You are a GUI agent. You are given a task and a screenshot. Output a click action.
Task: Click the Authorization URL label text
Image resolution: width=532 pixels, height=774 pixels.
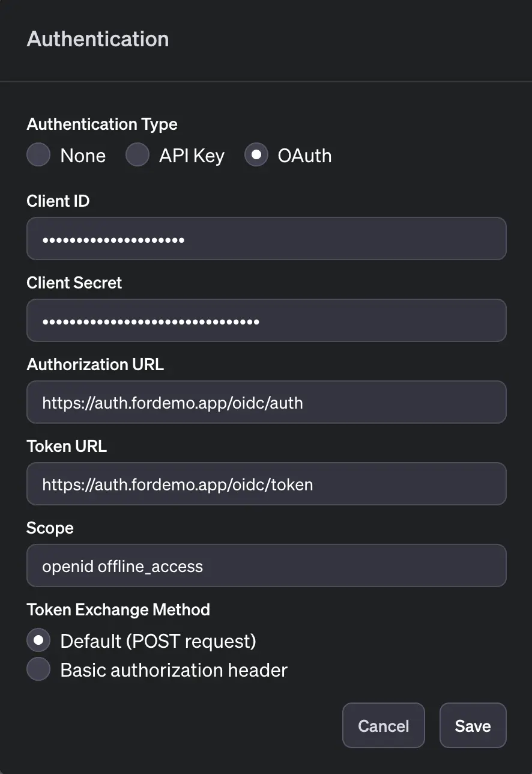point(95,364)
